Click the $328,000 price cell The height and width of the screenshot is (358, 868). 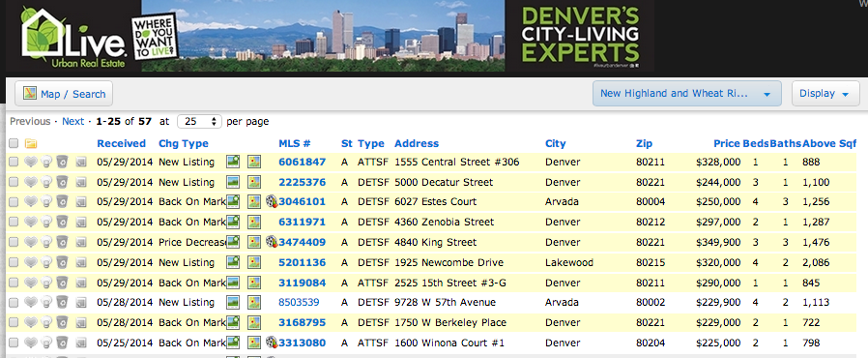pos(718,163)
